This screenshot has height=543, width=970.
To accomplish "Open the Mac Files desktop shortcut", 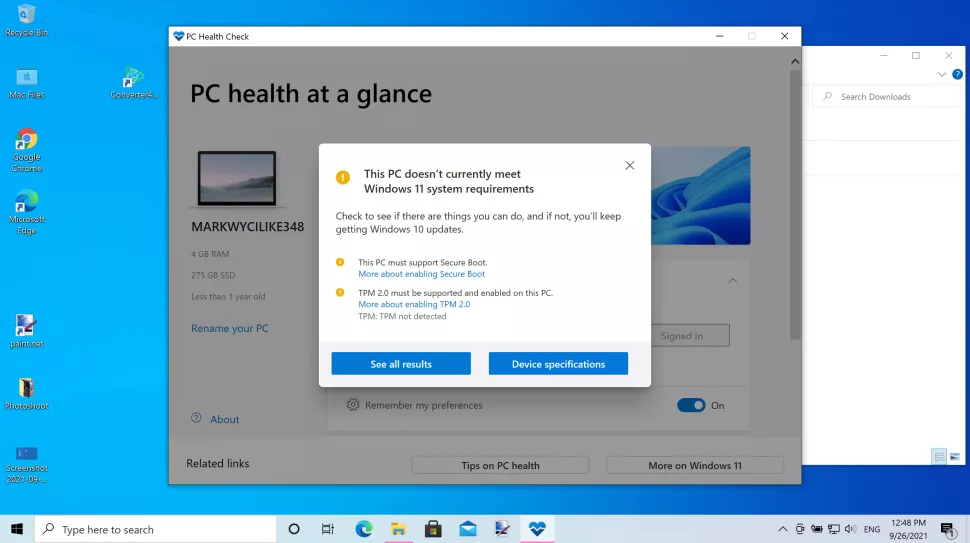I will point(27,83).
